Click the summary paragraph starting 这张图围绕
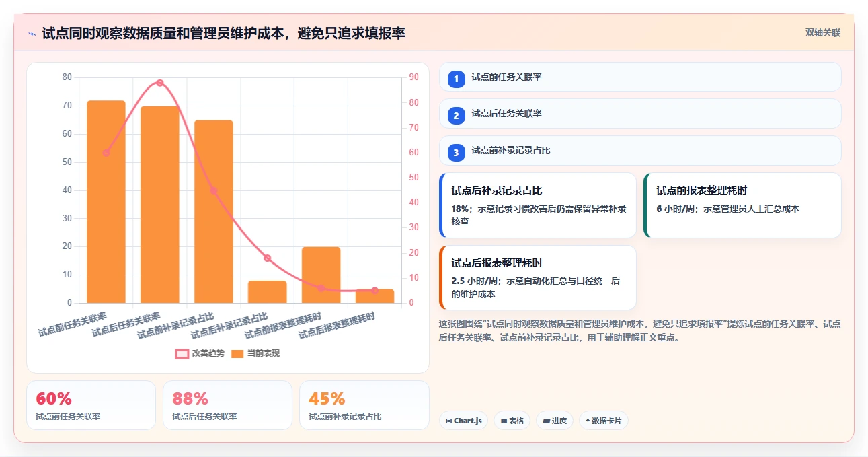This screenshot has height=457, width=868. pyautogui.click(x=639, y=330)
